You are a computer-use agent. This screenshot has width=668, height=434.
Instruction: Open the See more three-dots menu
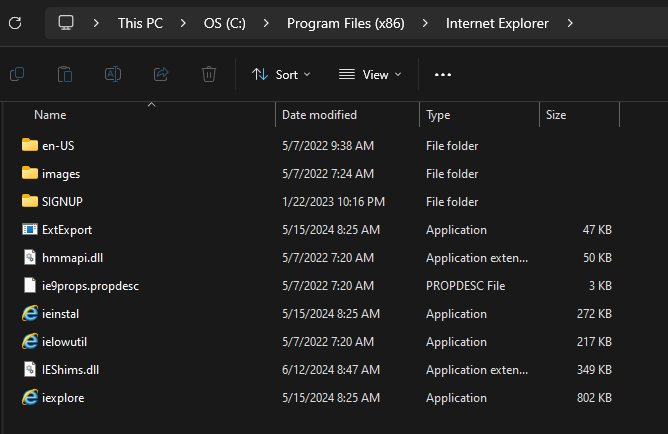443,75
